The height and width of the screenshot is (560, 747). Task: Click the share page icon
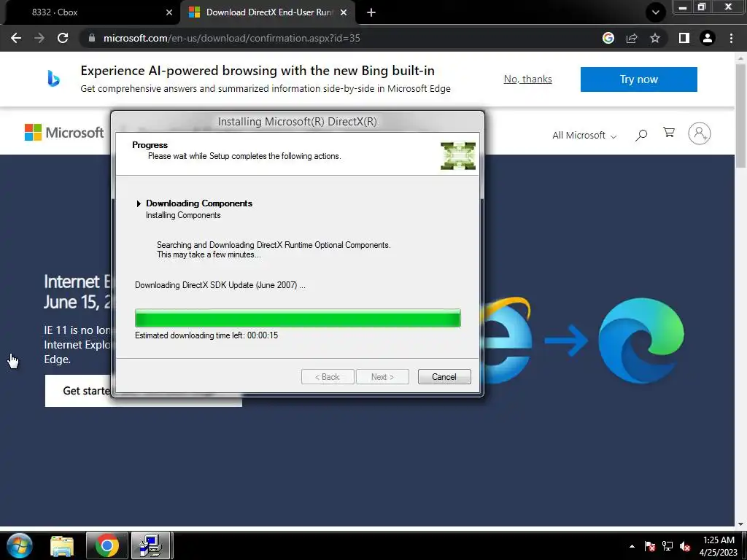tap(632, 38)
